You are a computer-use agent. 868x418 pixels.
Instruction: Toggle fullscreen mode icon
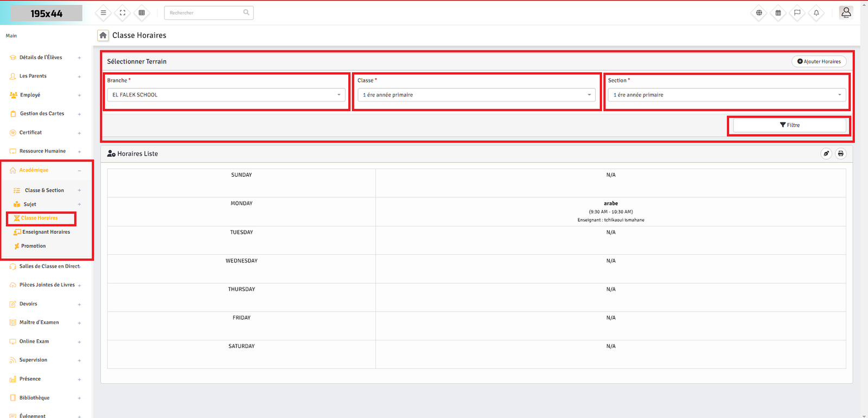click(123, 13)
